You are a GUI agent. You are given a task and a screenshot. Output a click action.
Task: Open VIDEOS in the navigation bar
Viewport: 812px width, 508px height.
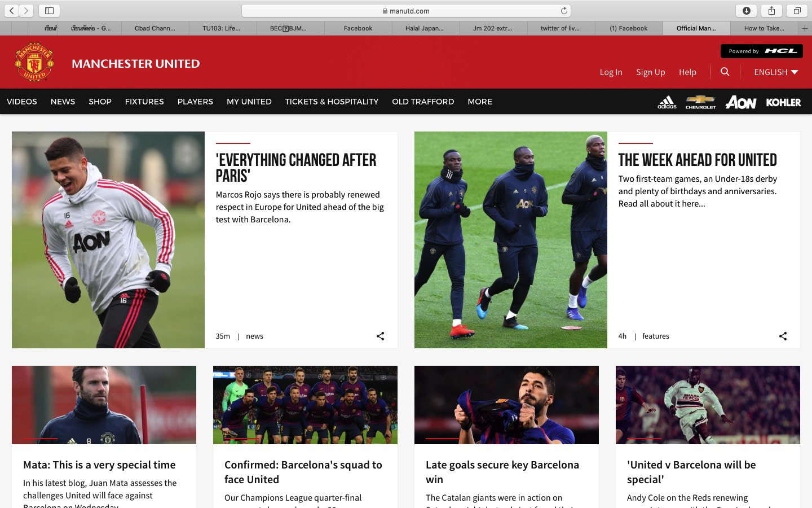pos(22,102)
